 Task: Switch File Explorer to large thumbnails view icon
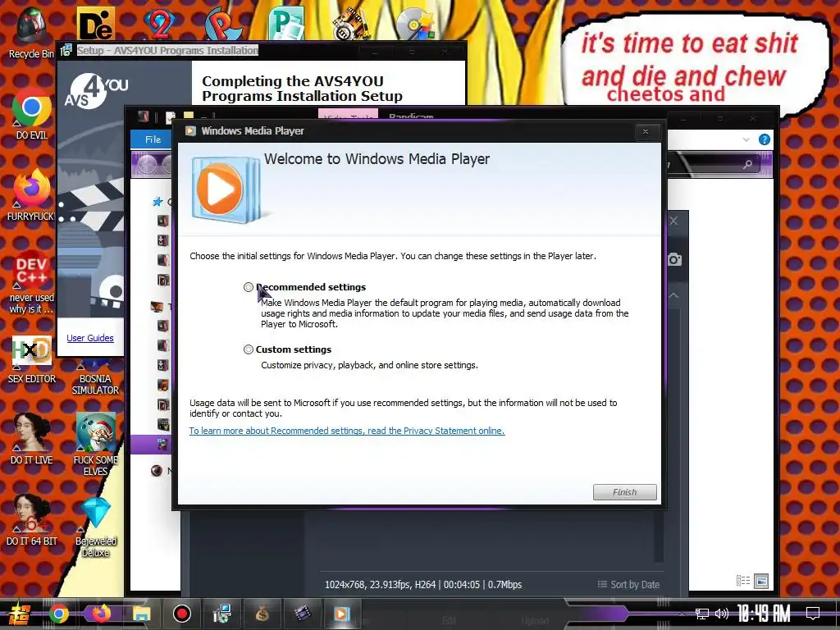[x=761, y=581]
